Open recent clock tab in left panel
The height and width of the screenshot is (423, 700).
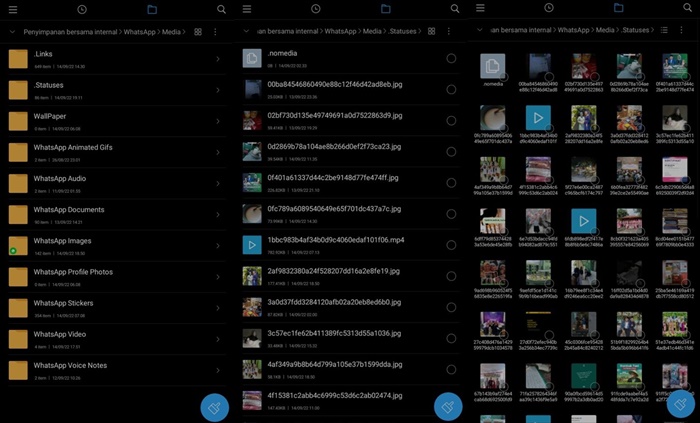(82, 9)
